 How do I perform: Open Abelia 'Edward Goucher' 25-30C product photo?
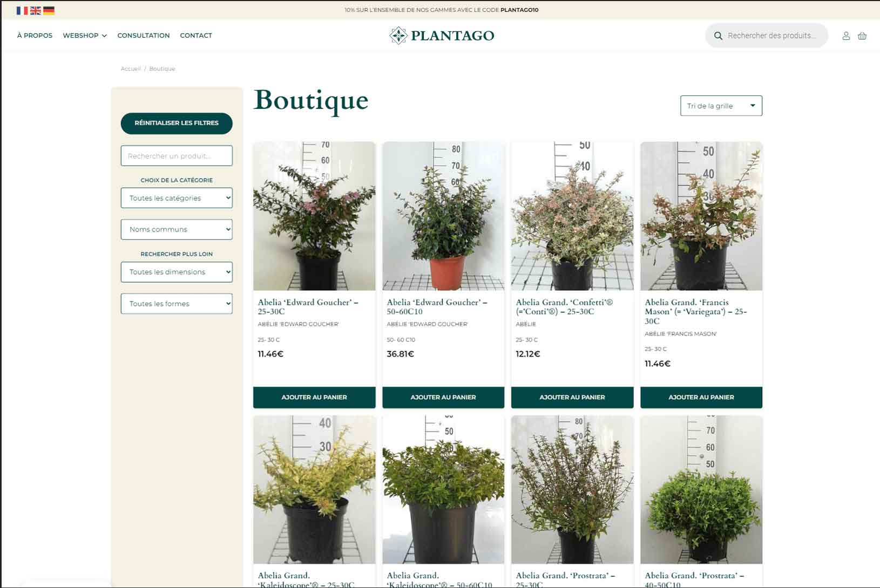coord(314,216)
